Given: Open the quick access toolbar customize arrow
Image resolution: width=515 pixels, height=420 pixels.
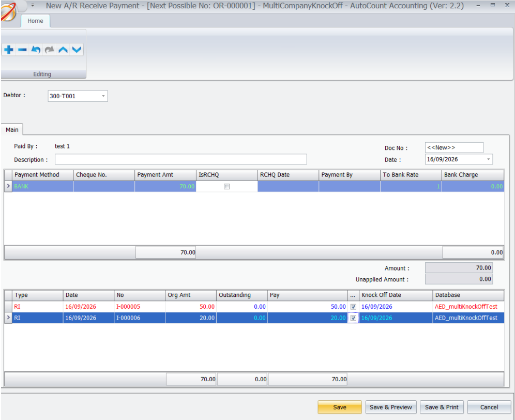Looking at the screenshot, I should point(33,5).
